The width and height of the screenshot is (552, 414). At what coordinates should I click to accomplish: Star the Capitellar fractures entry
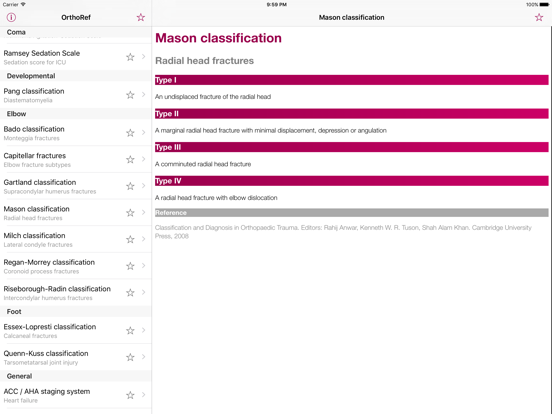coord(130,159)
